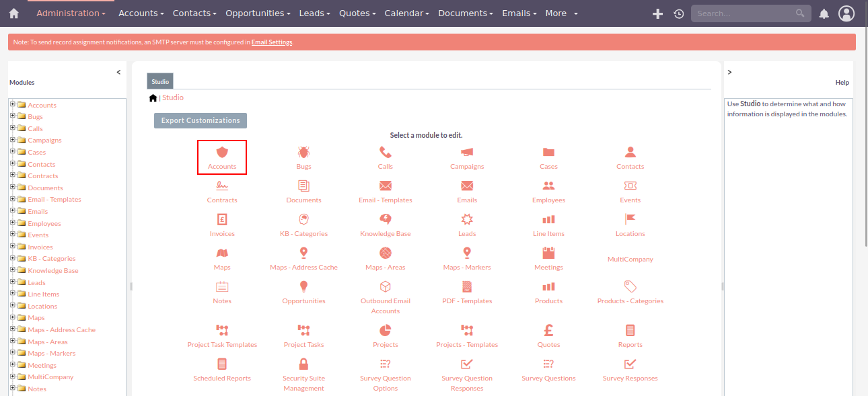Image resolution: width=868 pixels, height=396 pixels.
Task: Select the Bugs module icon
Action: 303,157
